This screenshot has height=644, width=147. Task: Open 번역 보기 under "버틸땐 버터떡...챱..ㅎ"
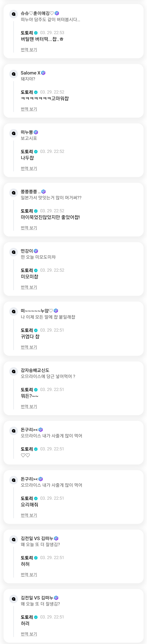pos(29,50)
